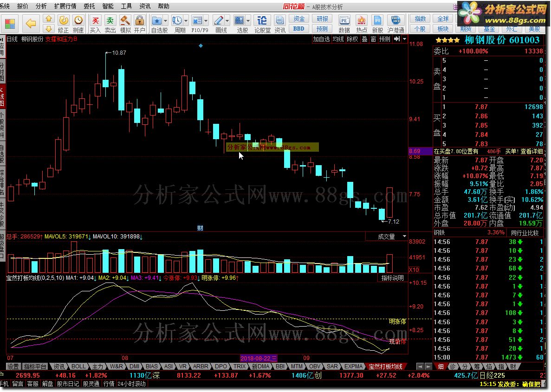Expand the 自选股 dropdown arrow
The height and width of the screenshot is (392, 551).
(165, 20)
